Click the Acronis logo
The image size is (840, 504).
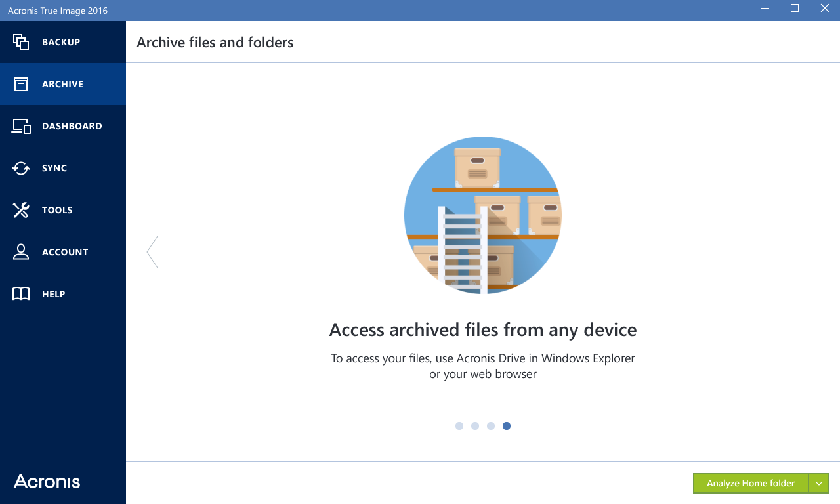pos(47,482)
